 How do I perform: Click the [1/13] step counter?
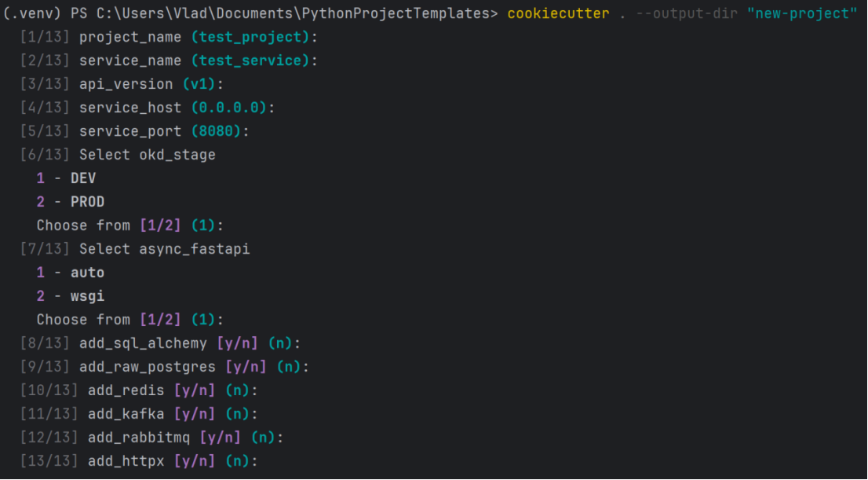tap(45, 37)
